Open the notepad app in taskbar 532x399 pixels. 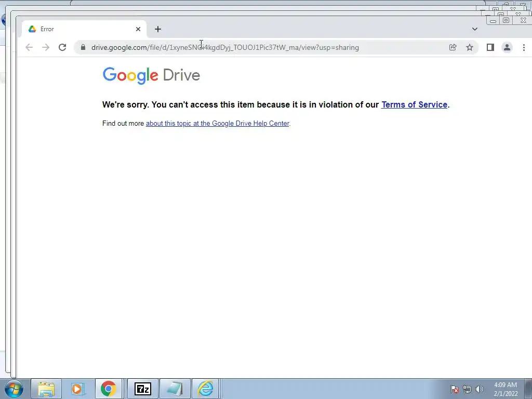pyautogui.click(x=175, y=389)
